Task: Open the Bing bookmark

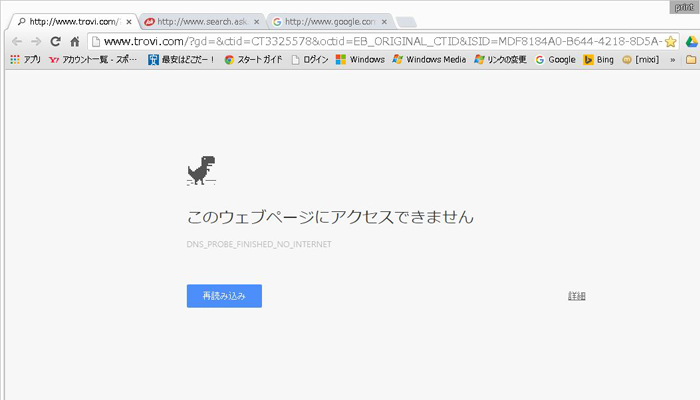Action: pyautogui.click(x=599, y=59)
